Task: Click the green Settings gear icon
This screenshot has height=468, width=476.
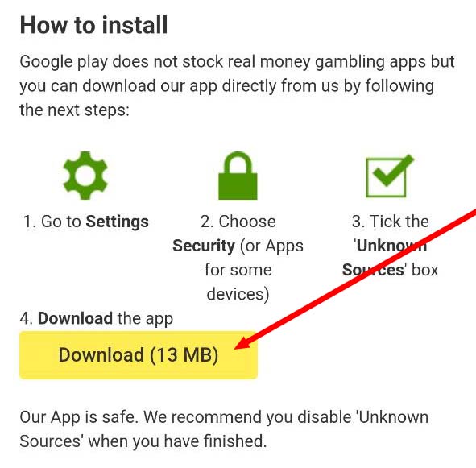Action: click(x=85, y=176)
